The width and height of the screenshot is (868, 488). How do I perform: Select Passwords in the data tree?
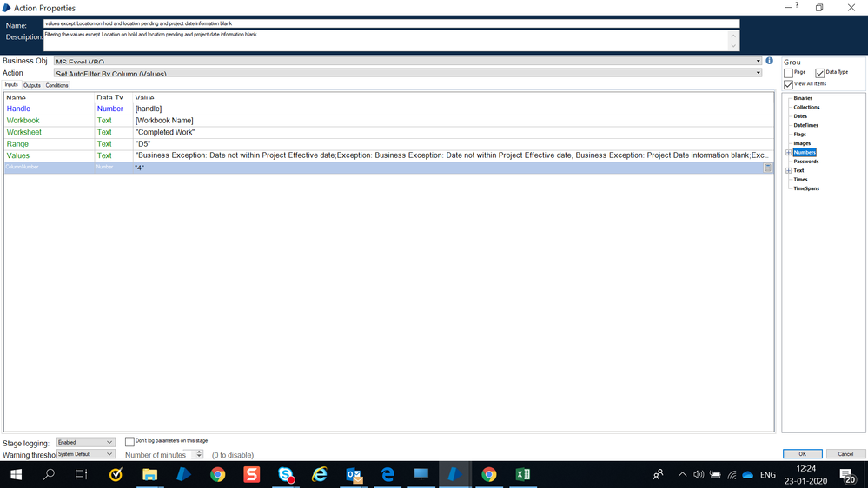[x=806, y=162]
